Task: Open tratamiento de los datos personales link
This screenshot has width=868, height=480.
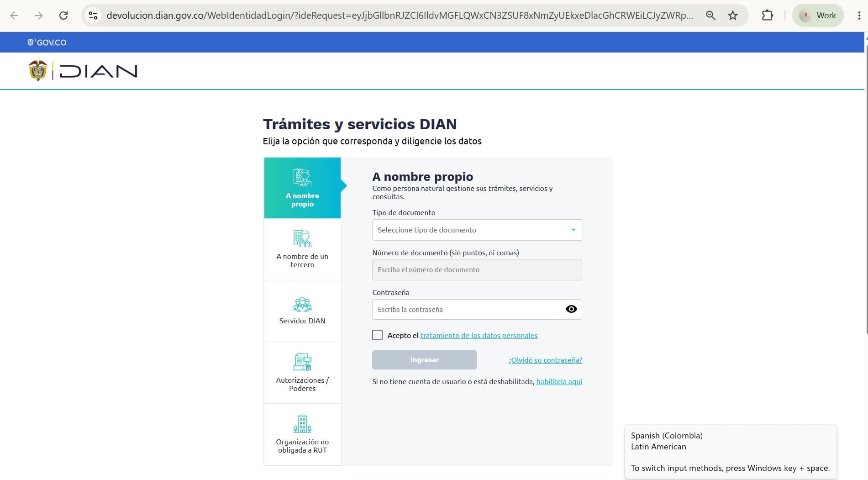Action: tap(479, 335)
